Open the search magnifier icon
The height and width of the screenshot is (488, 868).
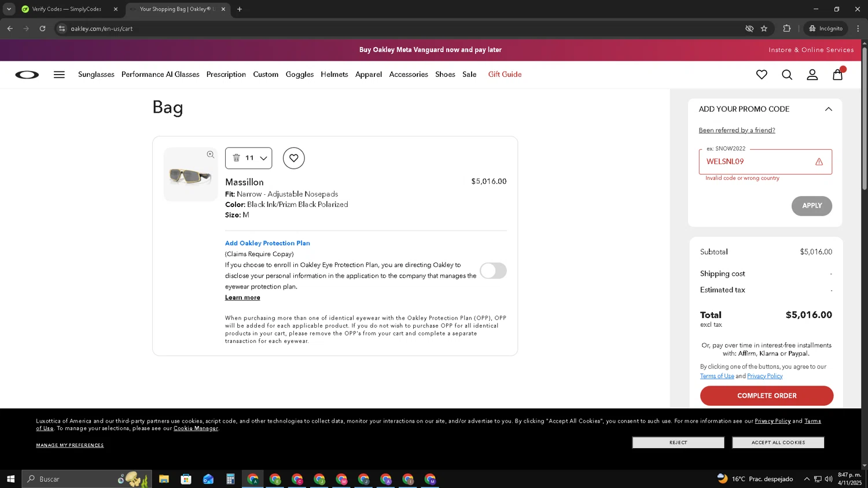tap(787, 75)
